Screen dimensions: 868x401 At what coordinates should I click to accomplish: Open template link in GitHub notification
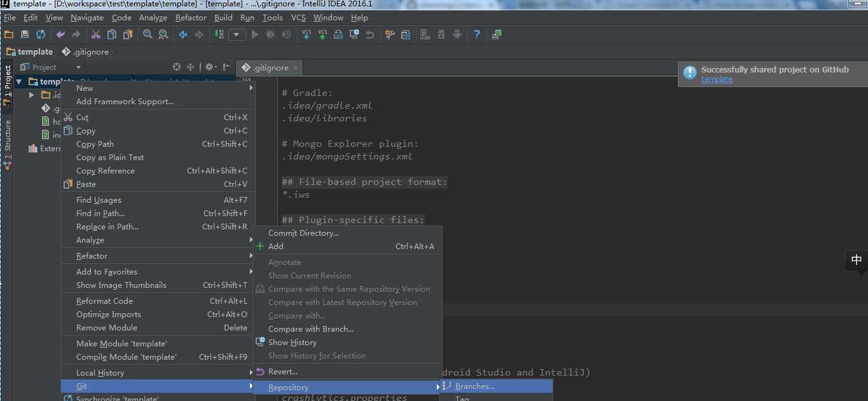tap(717, 79)
